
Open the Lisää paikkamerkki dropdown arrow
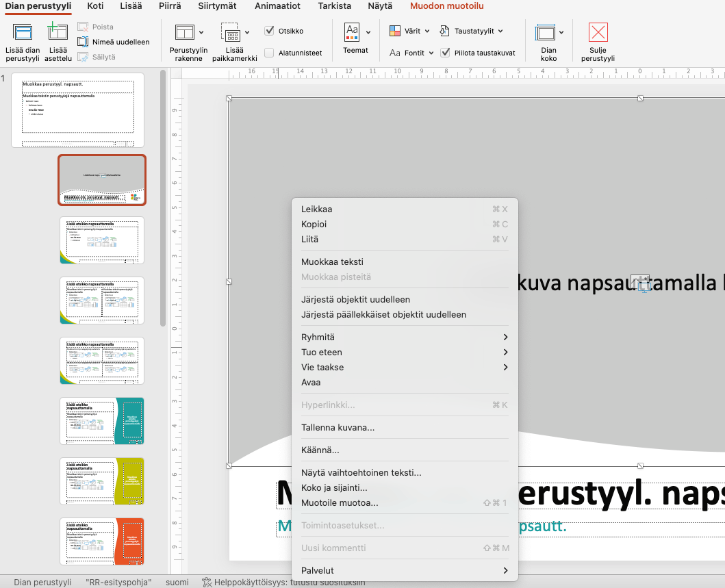[x=247, y=32]
